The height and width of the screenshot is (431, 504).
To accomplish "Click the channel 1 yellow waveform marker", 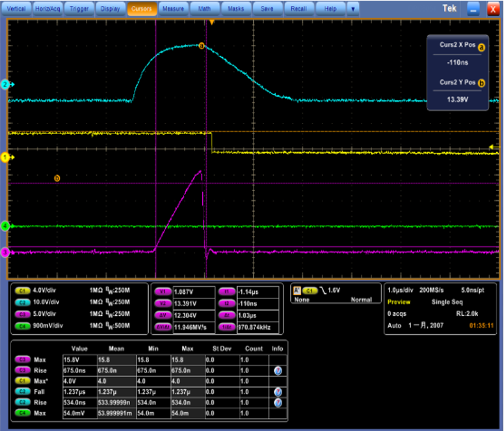I will [5, 157].
